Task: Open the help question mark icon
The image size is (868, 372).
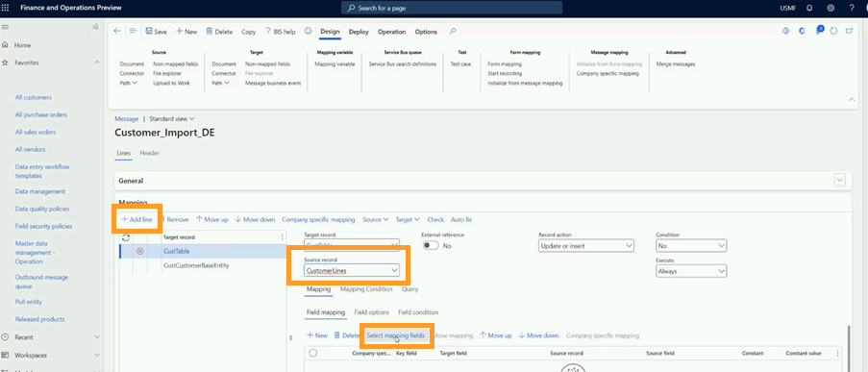Action: (x=852, y=8)
